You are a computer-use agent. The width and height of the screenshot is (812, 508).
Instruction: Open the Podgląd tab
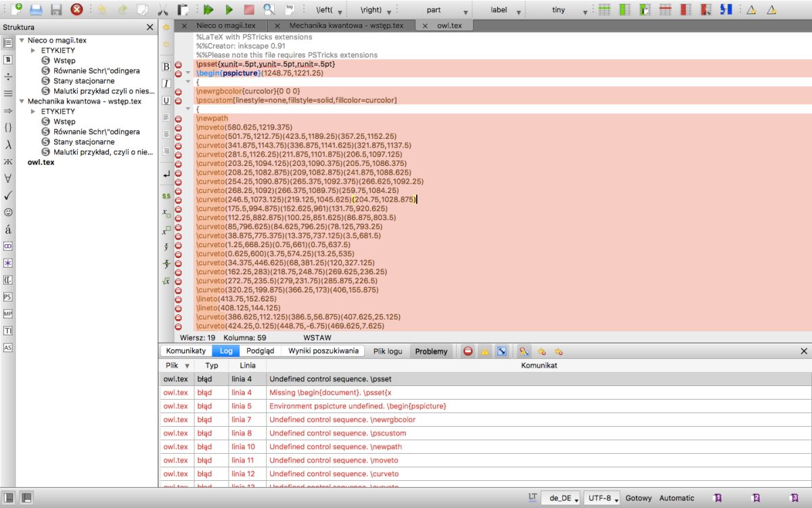(x=261, y=351)
